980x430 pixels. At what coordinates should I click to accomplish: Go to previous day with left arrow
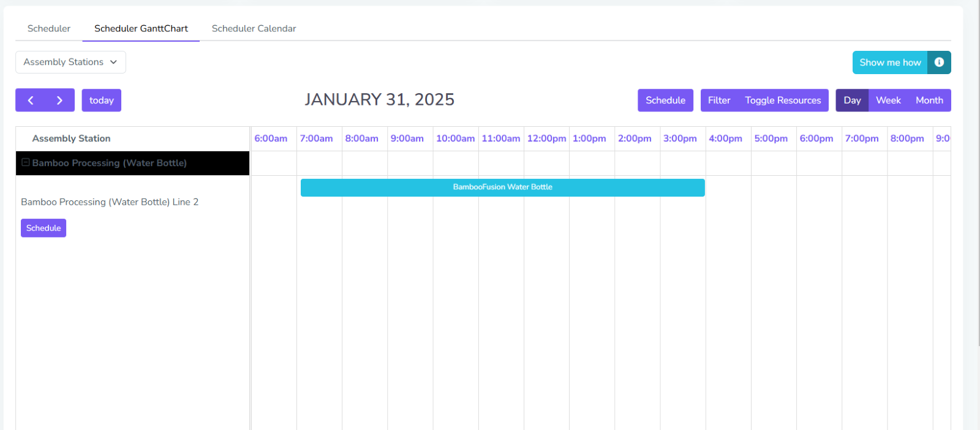pos(31,100)
